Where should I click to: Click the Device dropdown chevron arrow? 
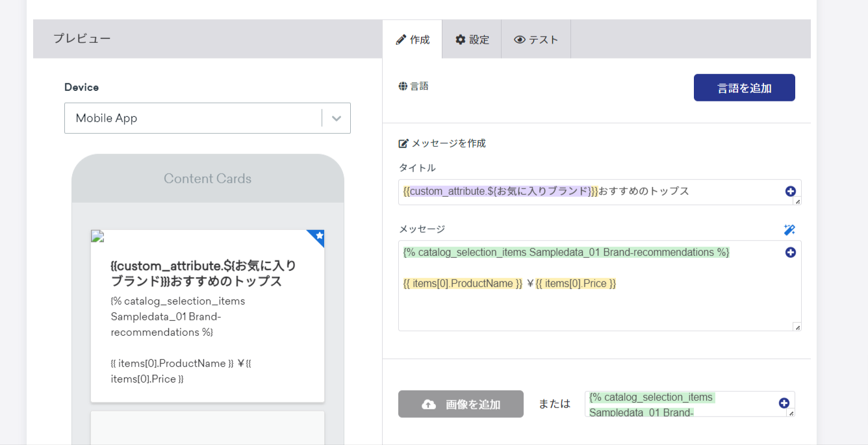coord(337,118)
